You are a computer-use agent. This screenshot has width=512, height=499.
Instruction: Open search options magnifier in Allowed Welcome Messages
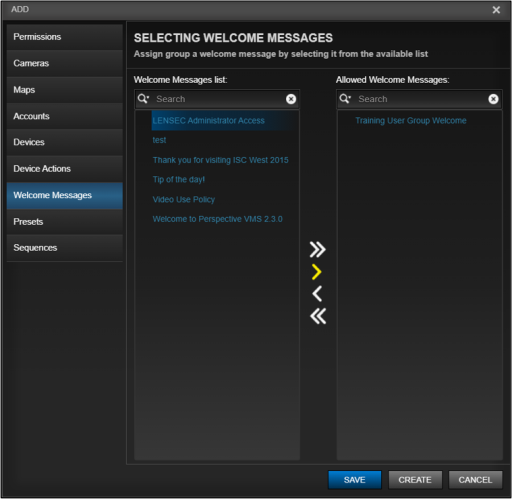pyautogui.click(x=345, y=99)
